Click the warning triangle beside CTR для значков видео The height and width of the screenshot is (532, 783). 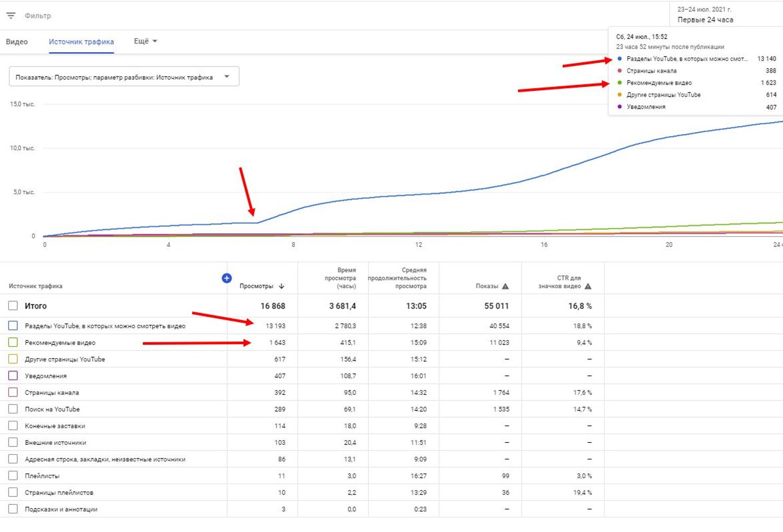coord(588,286)
